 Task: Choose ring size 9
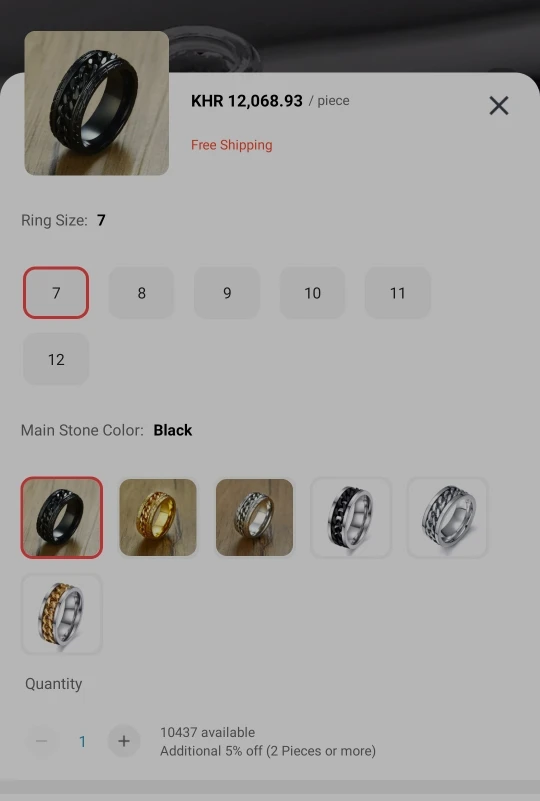[x=227, y=293]
